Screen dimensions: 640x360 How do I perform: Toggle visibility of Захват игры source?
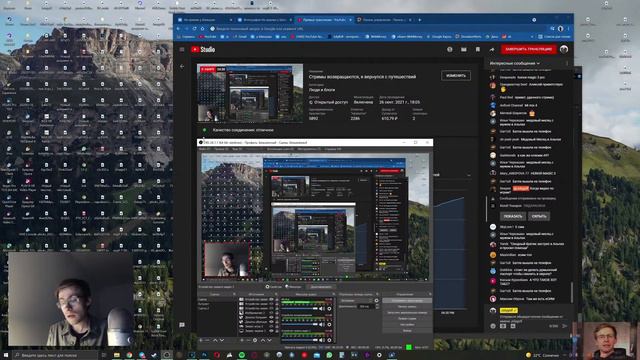[x=271, y=326]
